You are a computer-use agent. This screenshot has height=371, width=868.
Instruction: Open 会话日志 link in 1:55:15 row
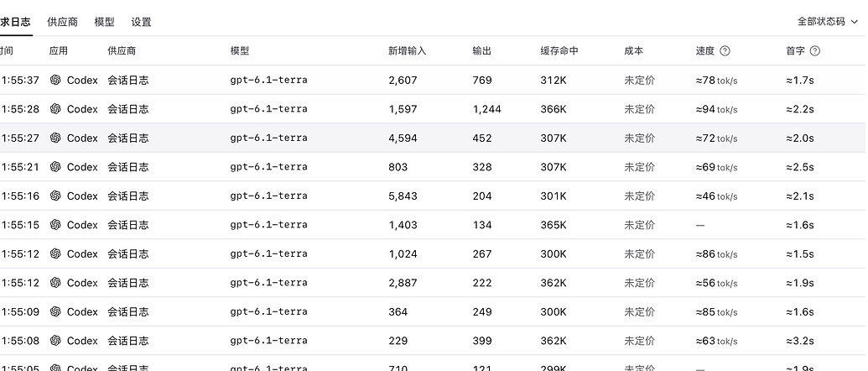127,225
